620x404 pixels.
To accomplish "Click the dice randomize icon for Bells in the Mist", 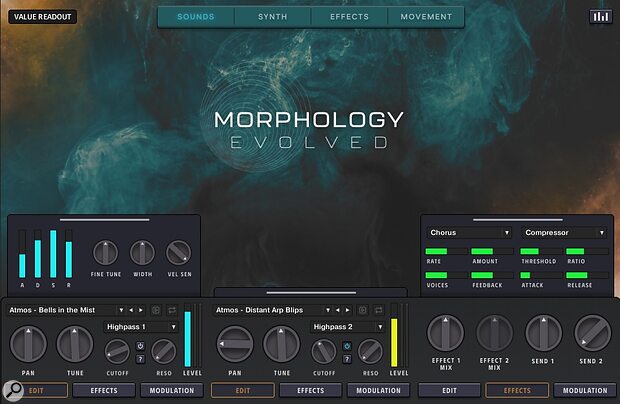I will (x=156, y=310).
